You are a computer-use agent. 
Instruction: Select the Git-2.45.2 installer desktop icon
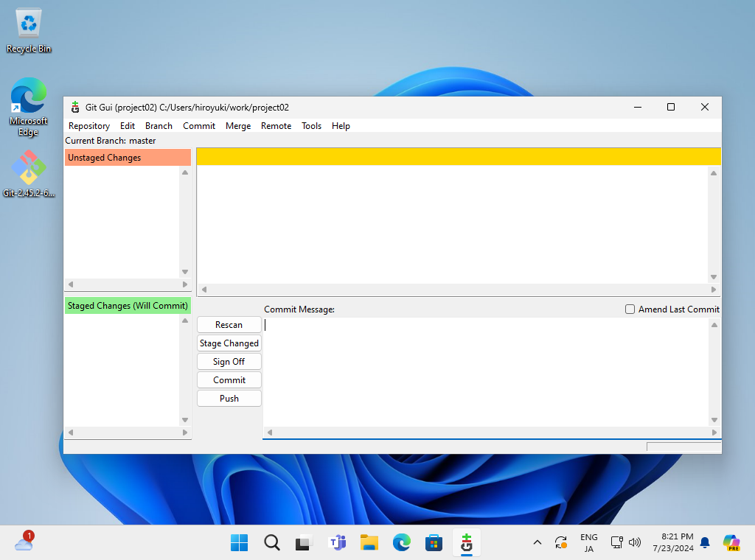coord(29,174)
